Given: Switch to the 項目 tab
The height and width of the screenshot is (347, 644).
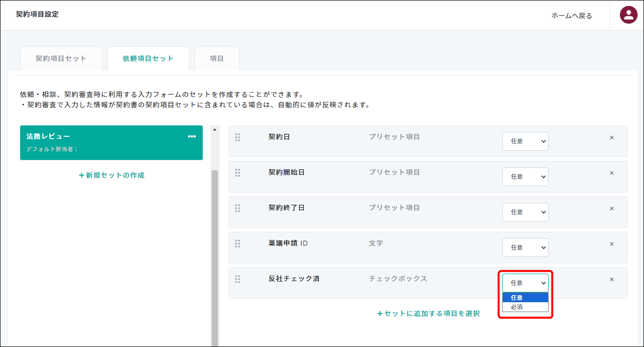Looking at the screenshot, I should tap(216, 58).
